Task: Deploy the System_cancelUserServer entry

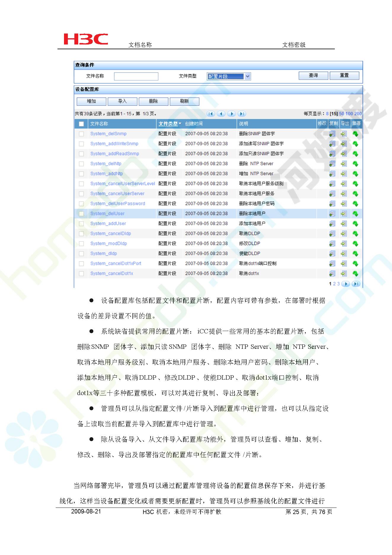Action: coord(355,194)
